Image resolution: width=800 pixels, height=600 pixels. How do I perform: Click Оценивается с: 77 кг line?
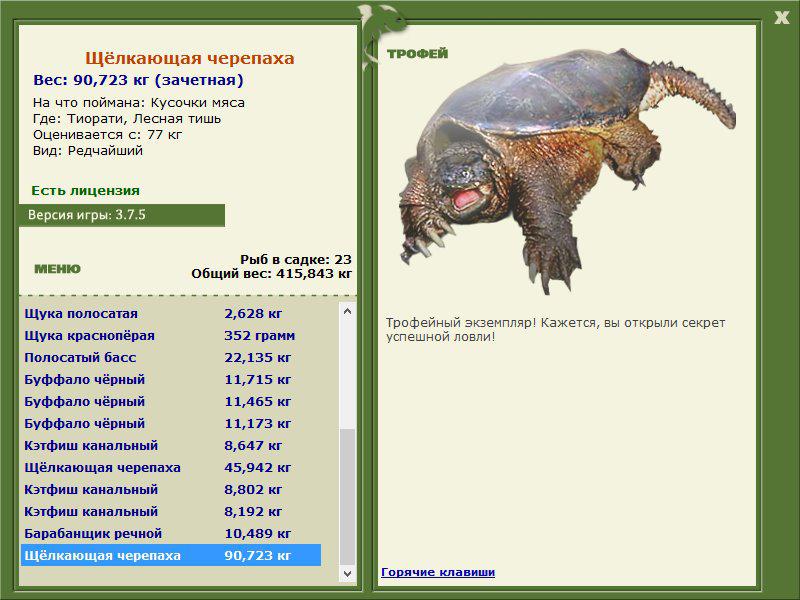click(x=107, y=135)
